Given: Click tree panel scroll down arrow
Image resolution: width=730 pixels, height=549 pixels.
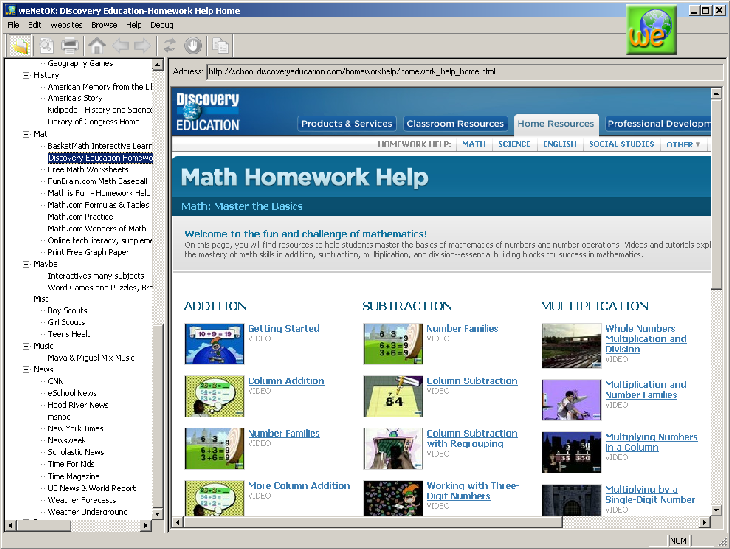Looking at the screenshot, I should coord(158,515).
